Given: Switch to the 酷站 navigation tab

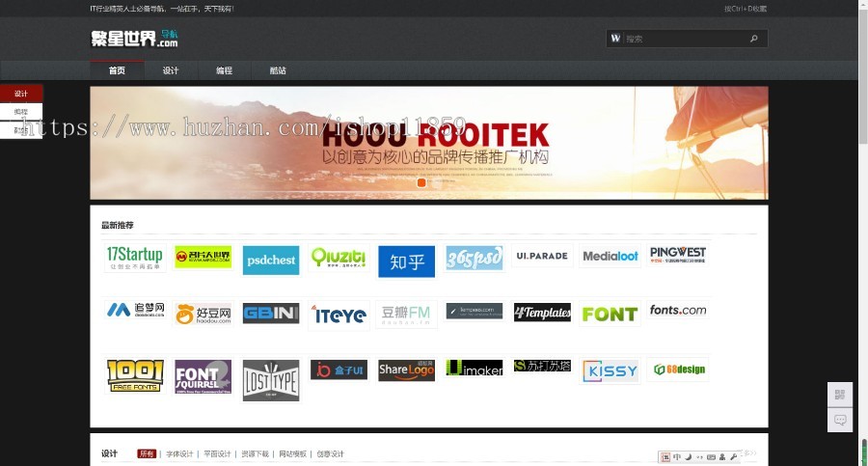Looking at the screenshot, I should click(x=278, y=70).
